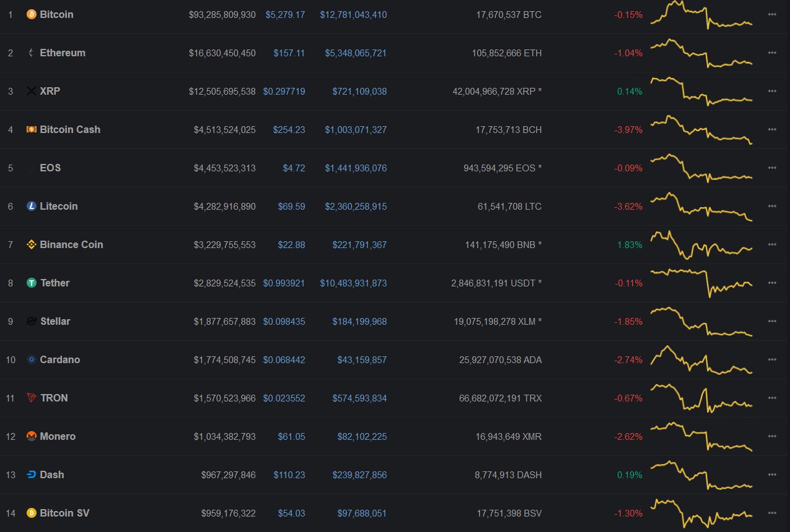Open the three-dot menu for Monero
This screenshot has width=790, height=532.
[772, 436]
